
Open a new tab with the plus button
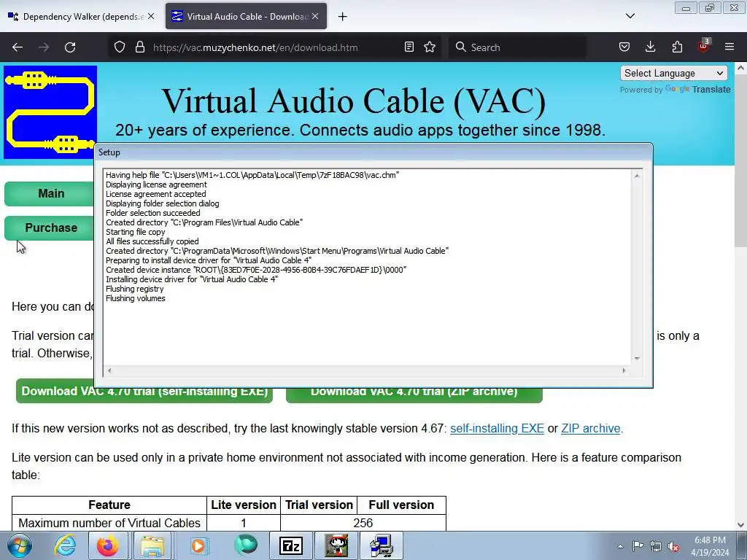tap(343, 17)
